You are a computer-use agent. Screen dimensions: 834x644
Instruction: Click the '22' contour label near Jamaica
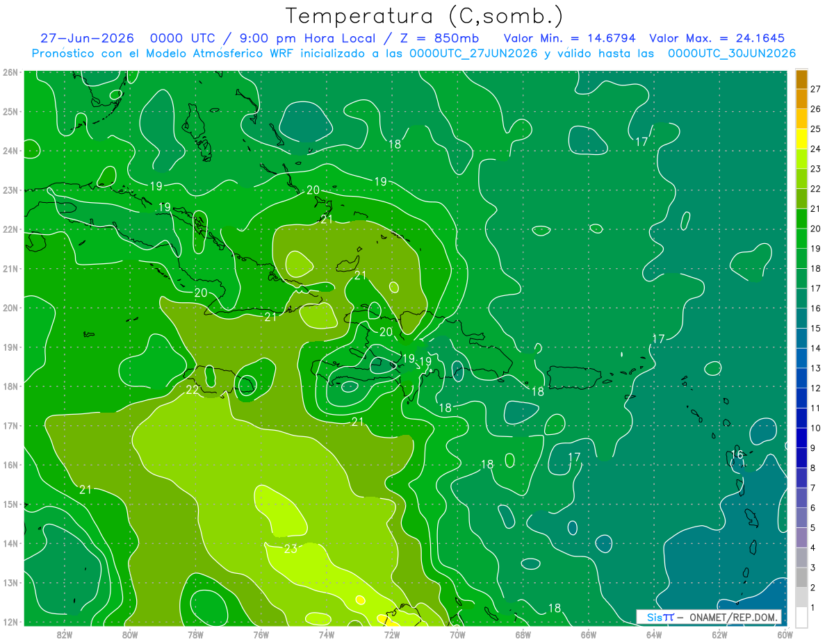tap(193, 390)
